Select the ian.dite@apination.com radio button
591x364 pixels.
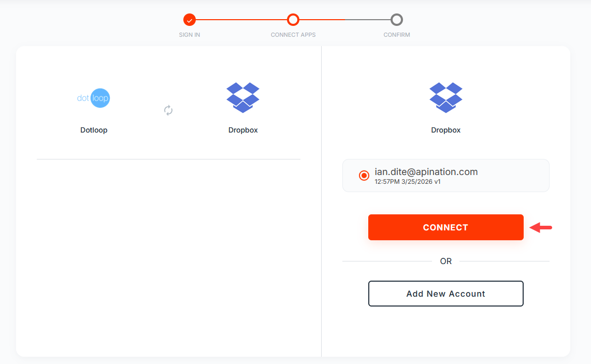point(364,176)
